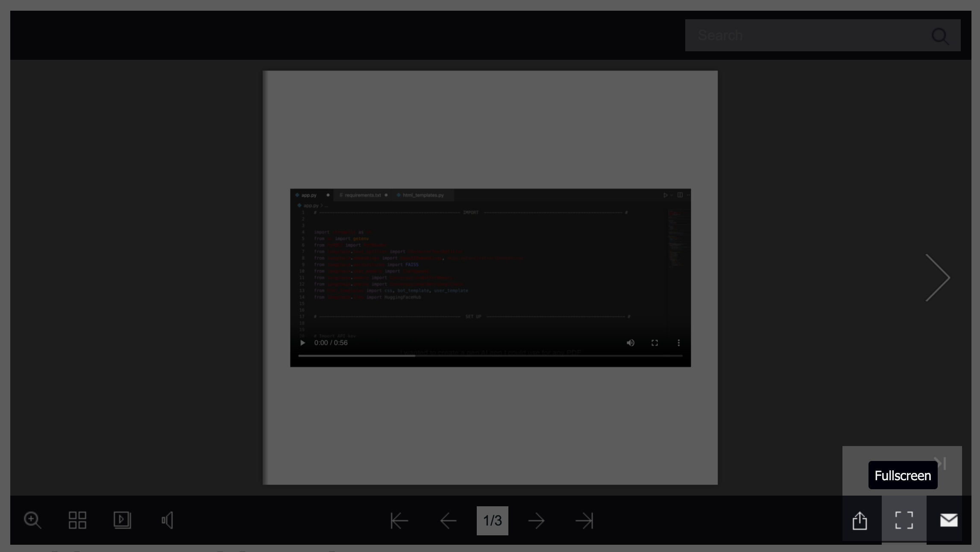
Task: Expand the embedded video to fullscreen
Action: pyautogui.click(x=654, y=343)
